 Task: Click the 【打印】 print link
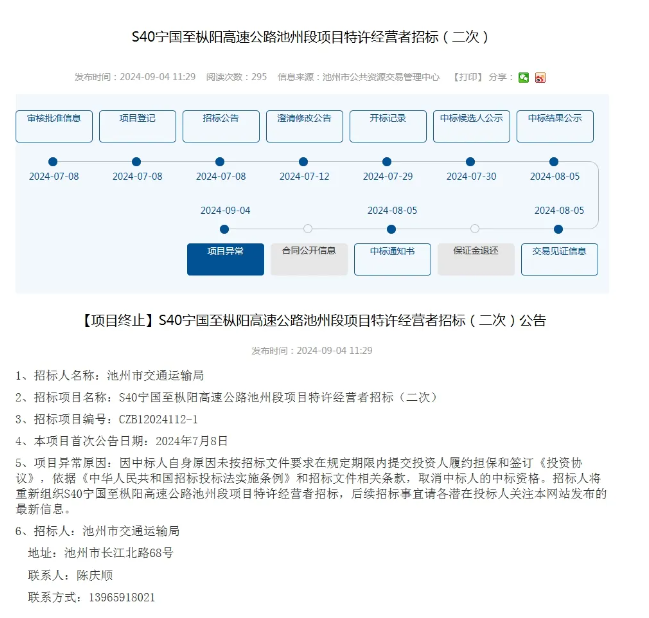point(467,77)
